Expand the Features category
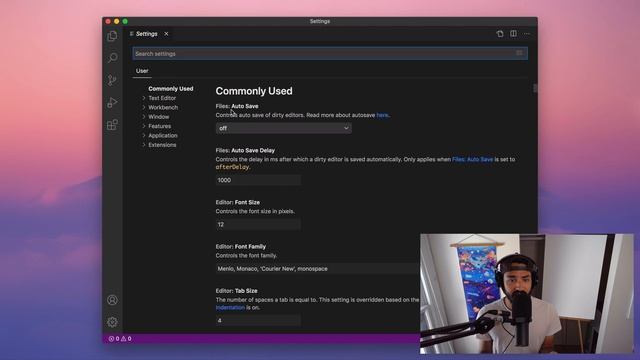Screen dimensions: 640x360 click(160, 126)
